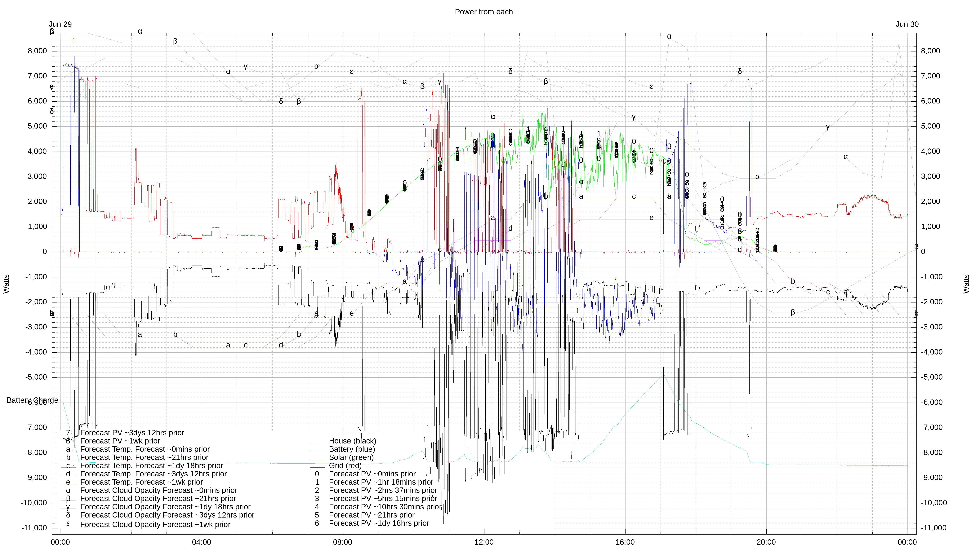Click legend 'Forecast Cloud Opacity Forecast ~0mins prior'

159,490
